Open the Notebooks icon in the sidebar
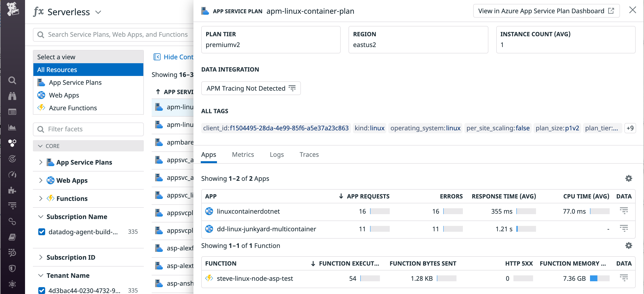The width and height of the screenshot is (644, 294). coord(12,237)
